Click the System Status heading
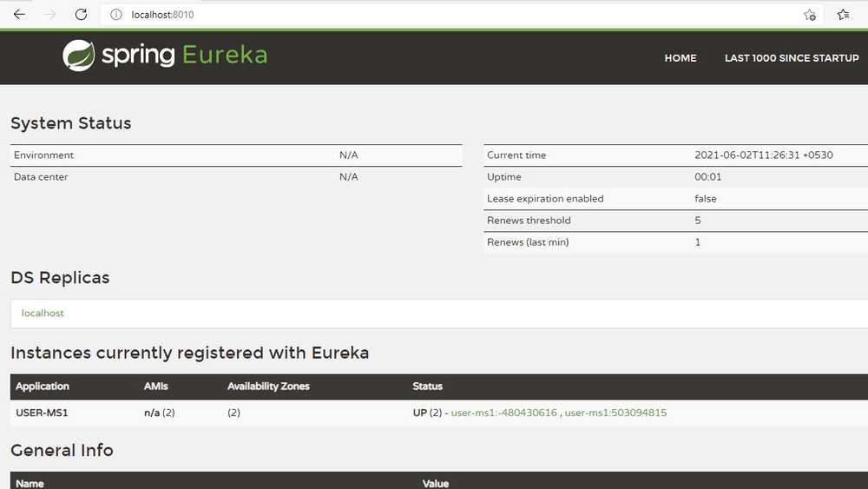The height and width of the screenshot is (489, 868). pos(71,123)
